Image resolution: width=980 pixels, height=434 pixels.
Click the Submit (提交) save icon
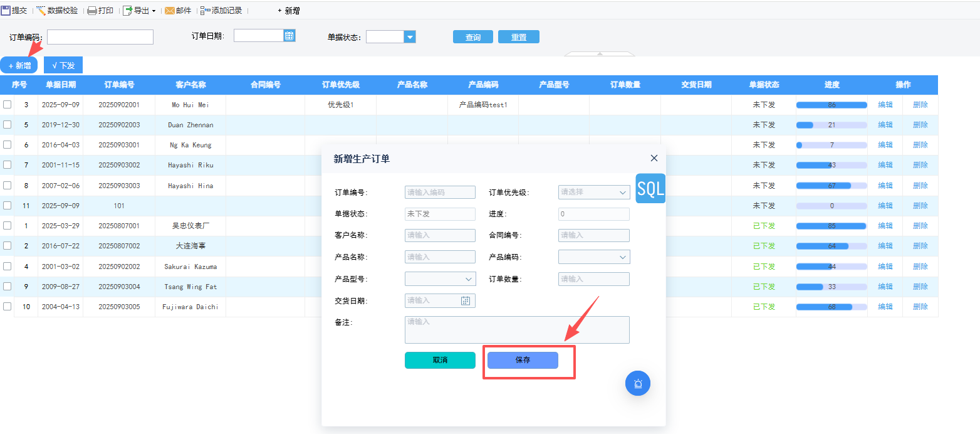[6, 11]
